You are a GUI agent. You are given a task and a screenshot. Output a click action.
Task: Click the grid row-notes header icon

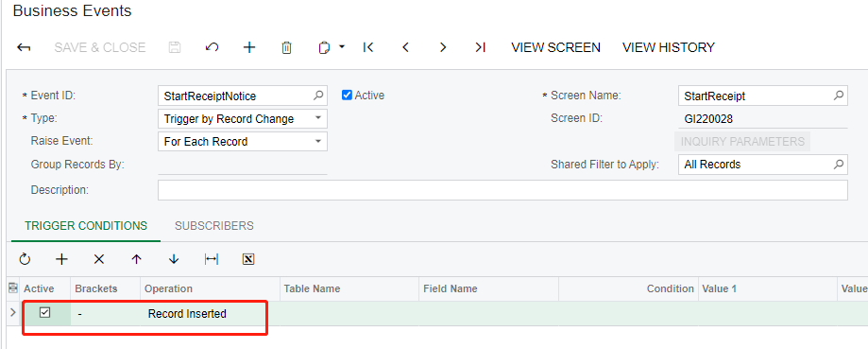click(x=13, y=288)
